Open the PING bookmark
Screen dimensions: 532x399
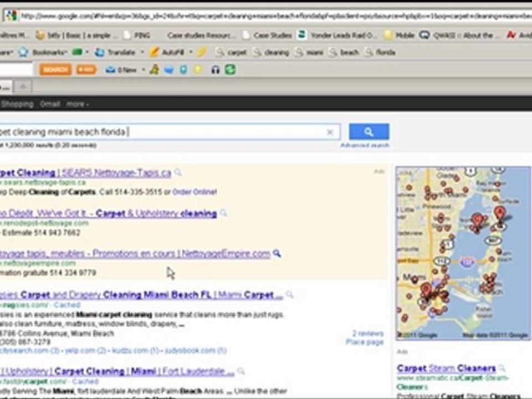point(137,35)
